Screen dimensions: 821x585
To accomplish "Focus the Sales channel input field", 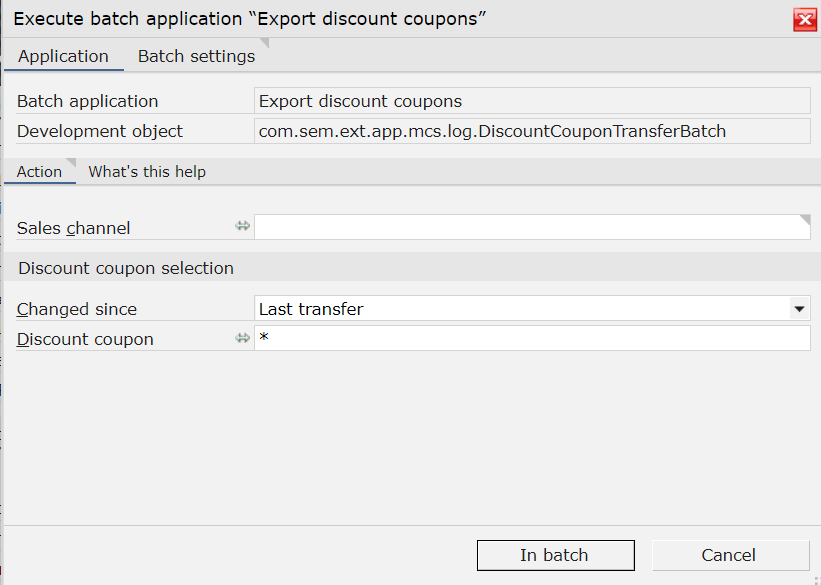I will (x=530, y=228).
